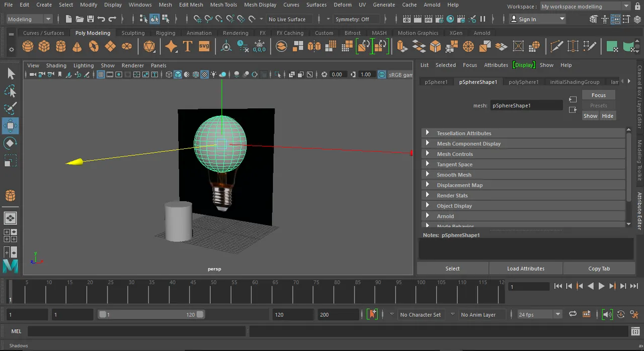This screenshot has height=351, width=644.
Task: Activate the Select tool in the toolbox
Action: click(x=11, y=74)
